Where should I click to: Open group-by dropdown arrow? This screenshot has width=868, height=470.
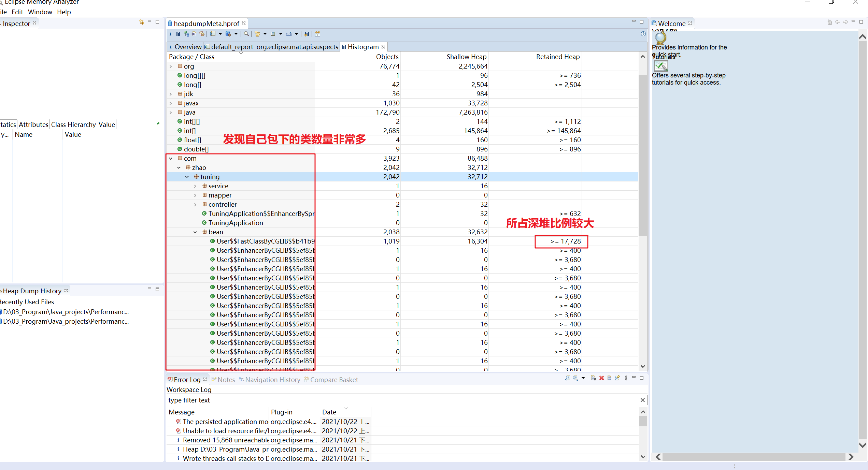click(x=265, y=34)
